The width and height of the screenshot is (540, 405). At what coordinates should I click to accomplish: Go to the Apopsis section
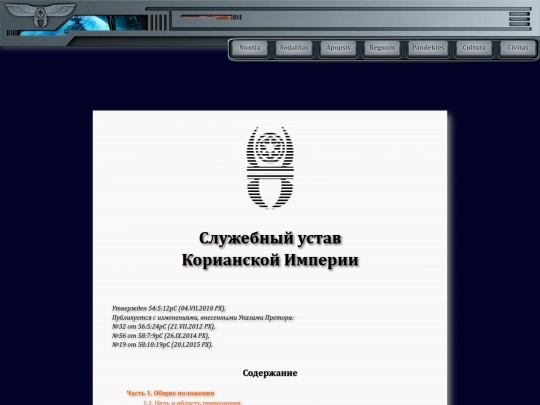(x=338, y=48)
